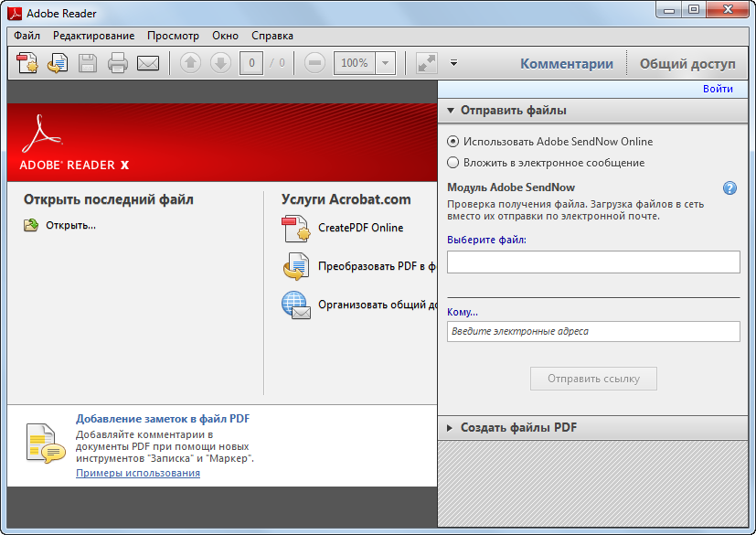
Task: Open the Файл menu
Action: (27, 36)
